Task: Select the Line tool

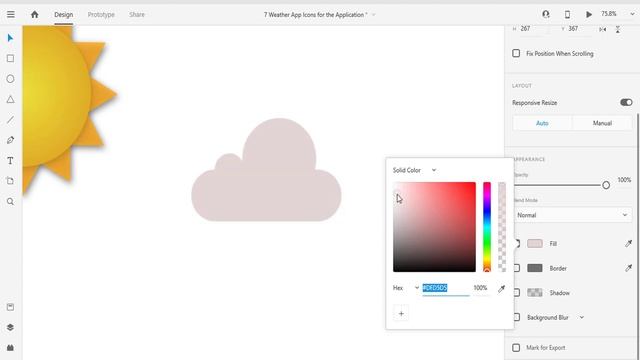Action: click(10, 120)
